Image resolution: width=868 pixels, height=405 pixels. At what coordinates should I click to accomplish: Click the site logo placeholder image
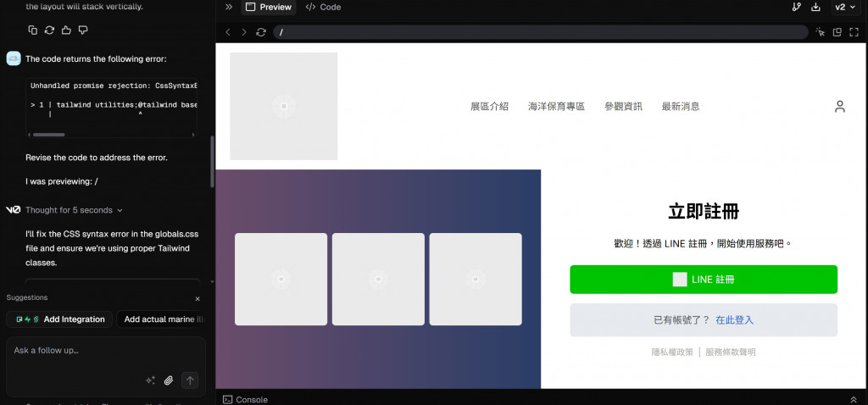pos(283,106)
